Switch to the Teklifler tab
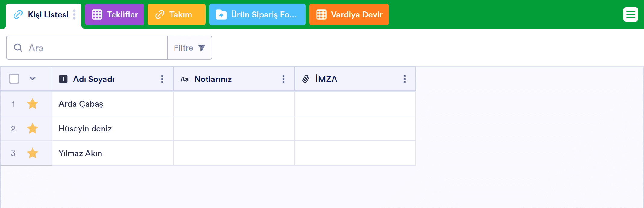 pos(115,14)
